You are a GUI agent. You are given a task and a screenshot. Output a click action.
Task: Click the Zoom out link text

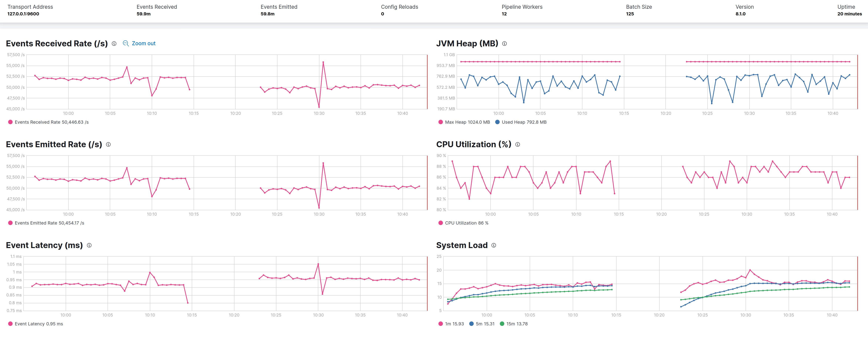144,43
